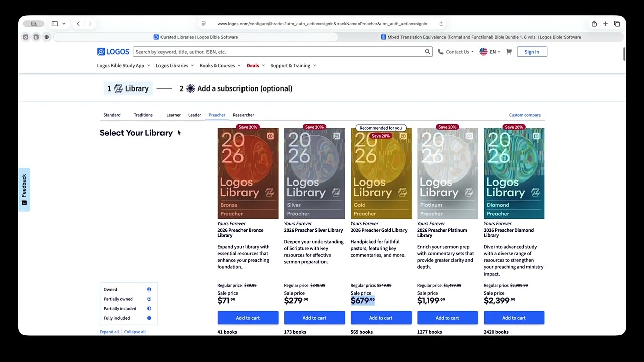Expand the Deals menu
Screen dimensions: 644x362
(256, 66)
